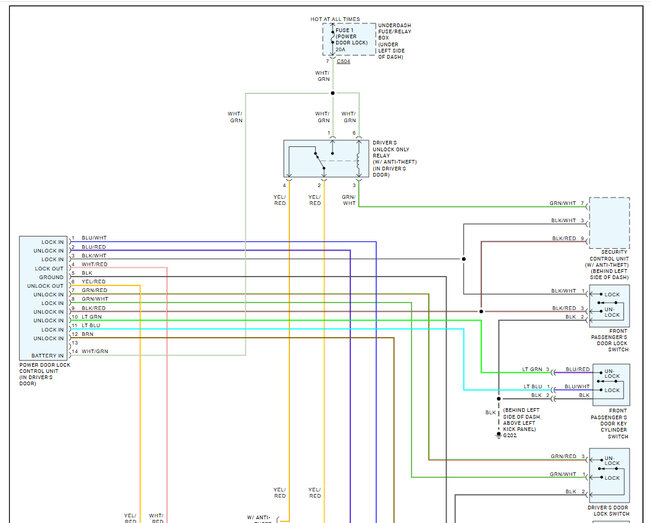Click the 'W/ ANTI-' note at the bottom

pos(259,518)
